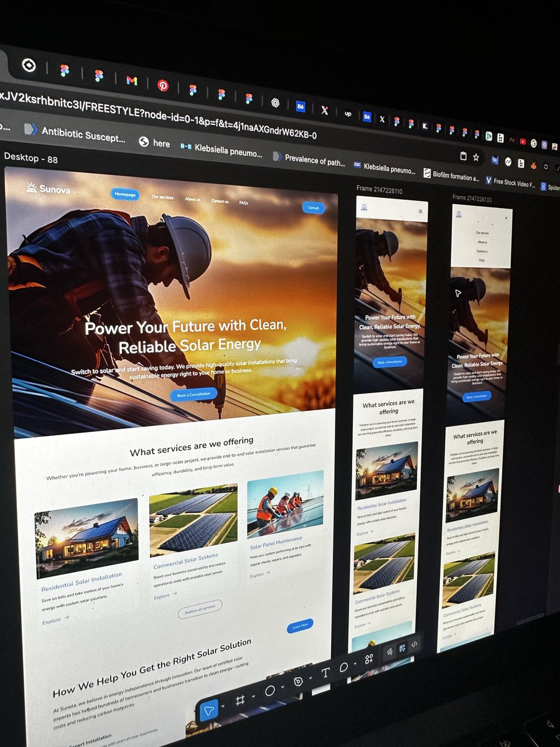Select the Frame 2147226133 label

(x=472, y=199)
